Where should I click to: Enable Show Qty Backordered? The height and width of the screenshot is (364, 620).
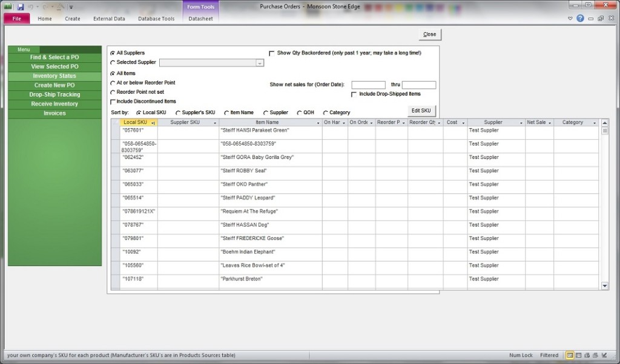(x=273, y=53)
